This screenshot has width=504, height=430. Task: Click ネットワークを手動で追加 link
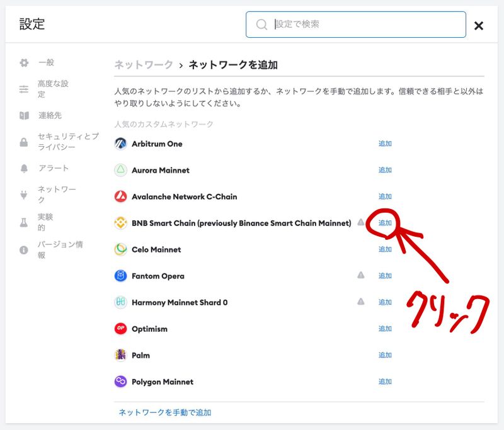165,412
